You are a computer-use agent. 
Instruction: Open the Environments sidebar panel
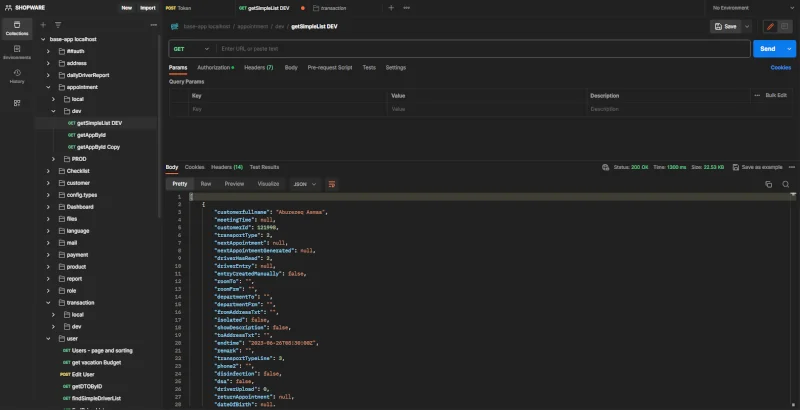coord(16,53)
